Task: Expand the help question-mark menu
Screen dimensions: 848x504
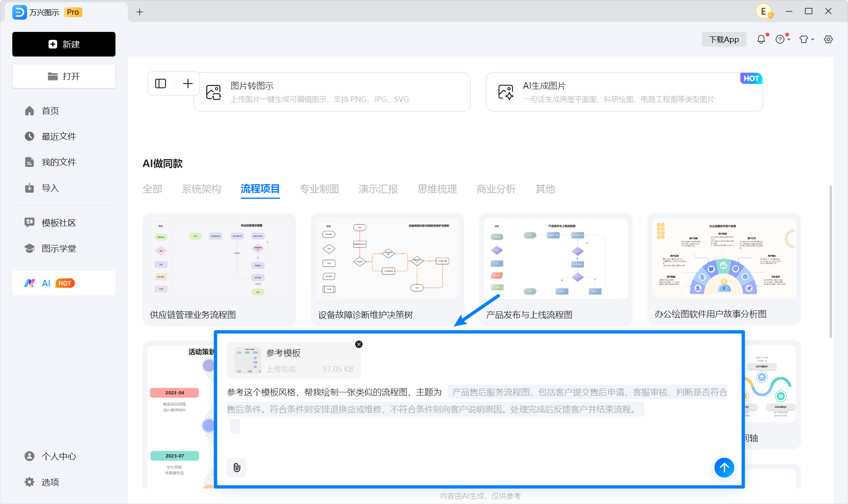Action: coord(782,39)
